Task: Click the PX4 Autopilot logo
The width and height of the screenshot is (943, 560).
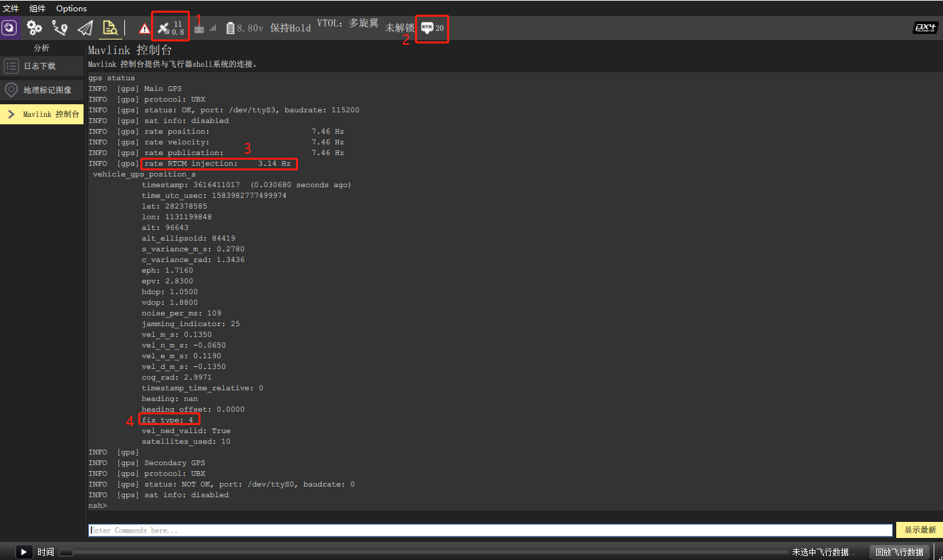Action: click(925, 28)
